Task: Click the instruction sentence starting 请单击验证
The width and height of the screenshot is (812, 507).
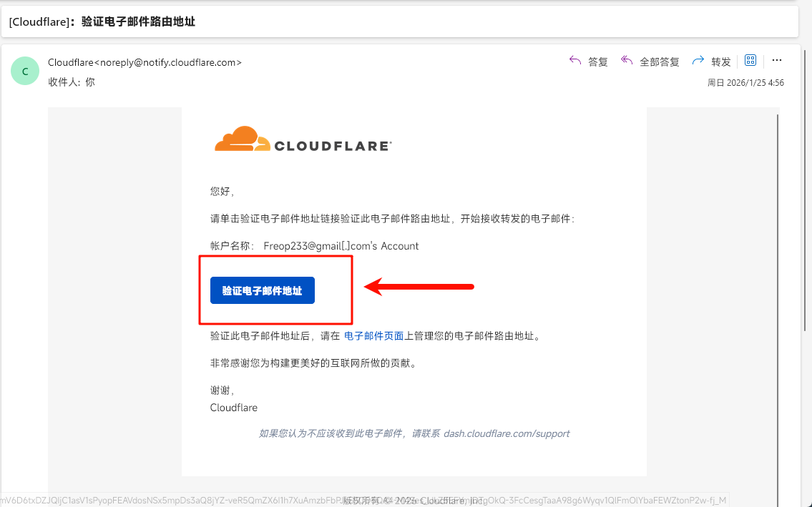Action: coord(392,219)
